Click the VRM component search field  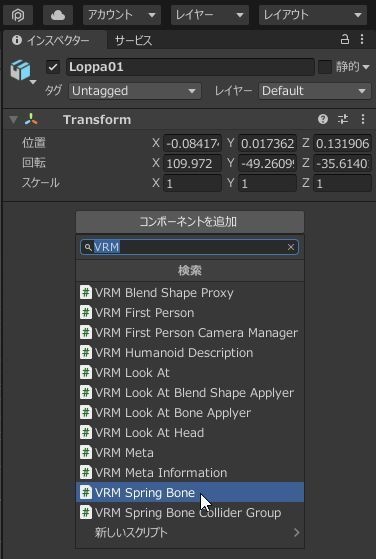[189, 247]
